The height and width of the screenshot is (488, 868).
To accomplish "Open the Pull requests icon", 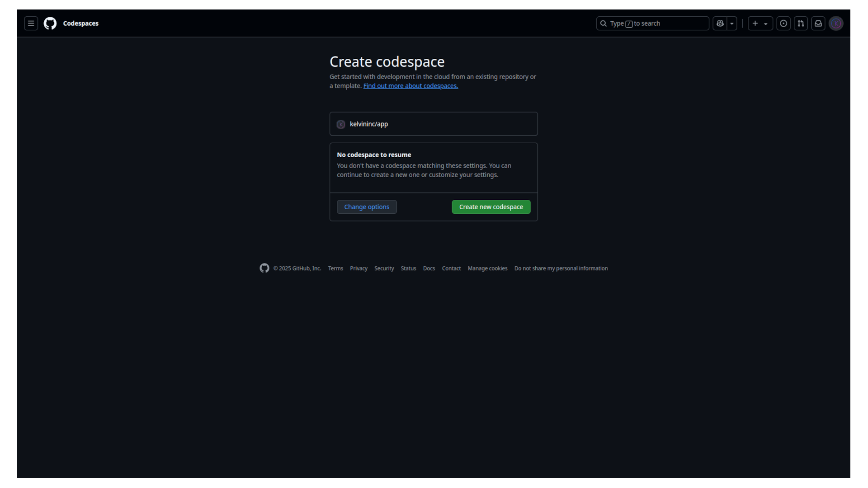I will click(x=801, y=23).
